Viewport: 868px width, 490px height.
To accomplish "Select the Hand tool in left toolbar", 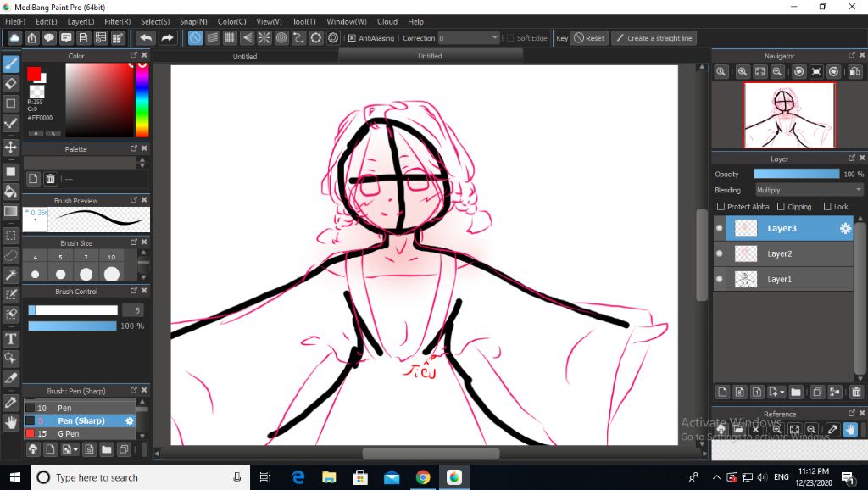I will (x=10, y=422).
